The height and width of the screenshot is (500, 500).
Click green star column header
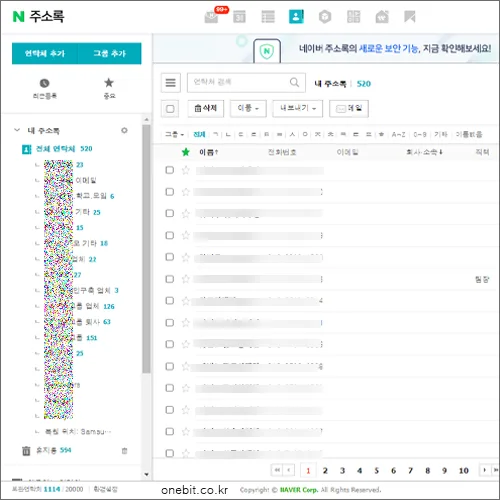[x=186, y=152]
